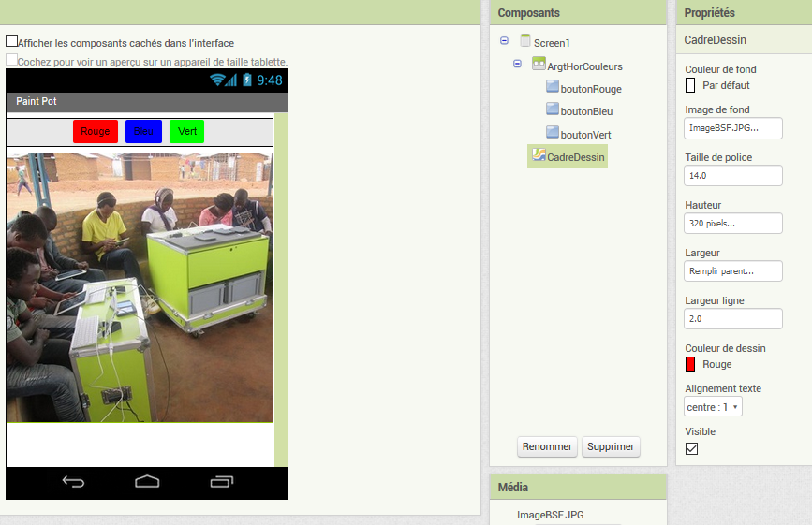Click the Image de fond field
The height and width of the screenshot is (525, 812).
tap(732, 128)
